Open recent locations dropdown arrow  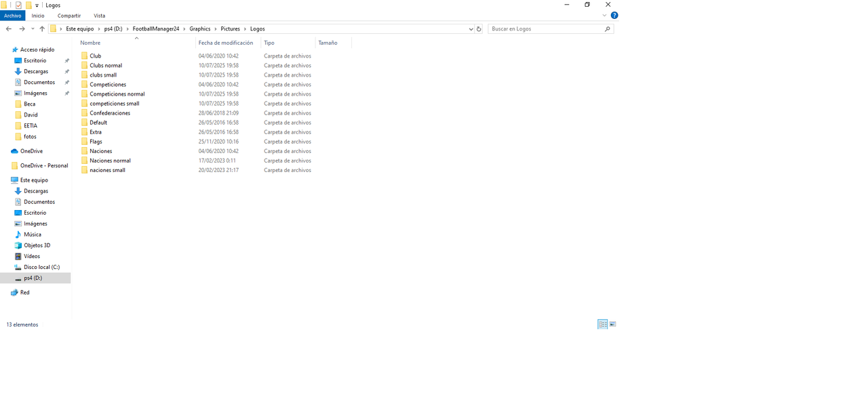33,29
